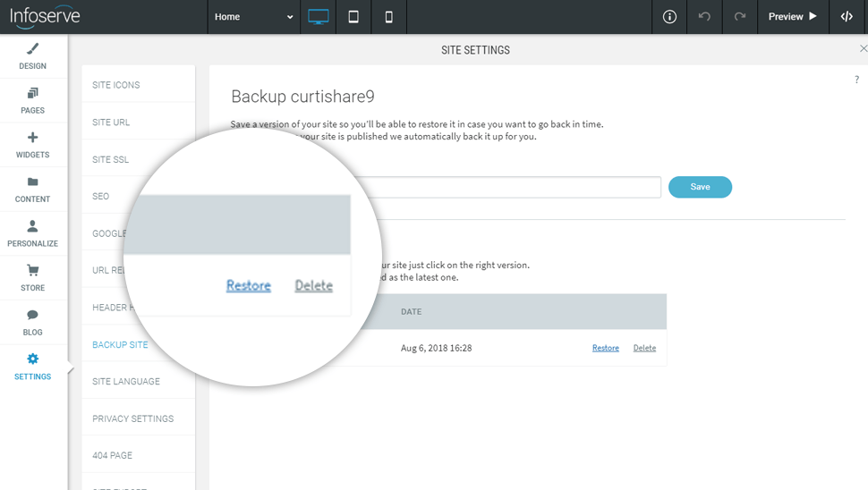Expand the Home page dropdown
The height and width of the screenshot is (490, 868).
254,17
